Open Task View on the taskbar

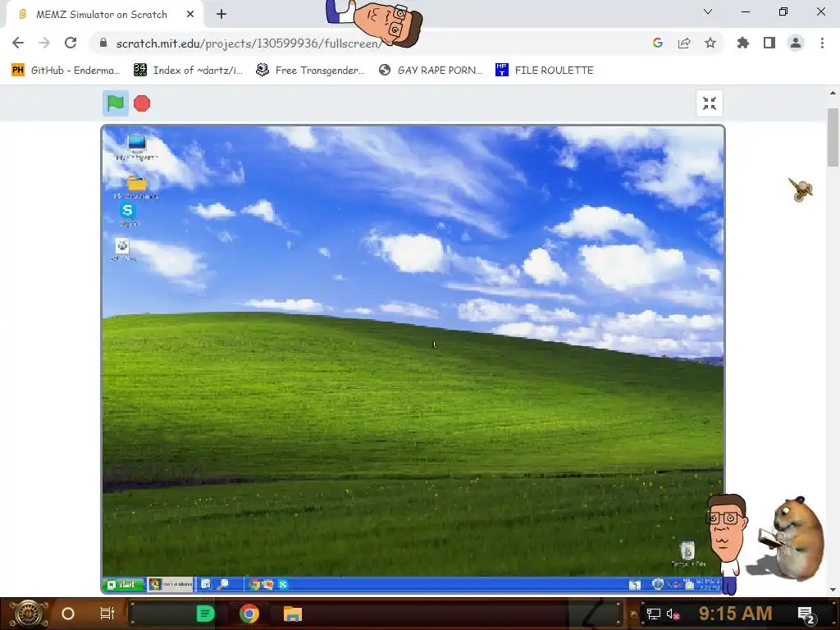(107, 614)
